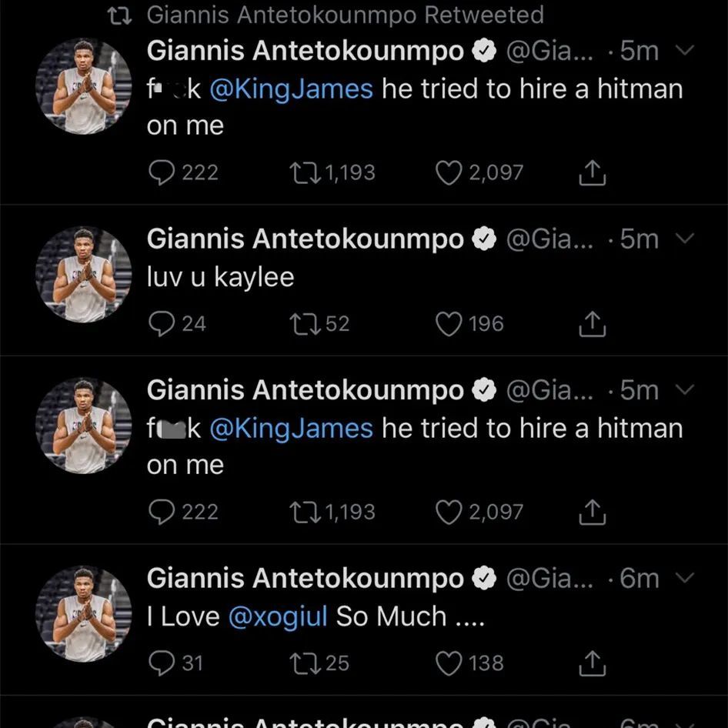Like the second hitman tweet
This screenshot has height=728, width=728.
[449, 513]
